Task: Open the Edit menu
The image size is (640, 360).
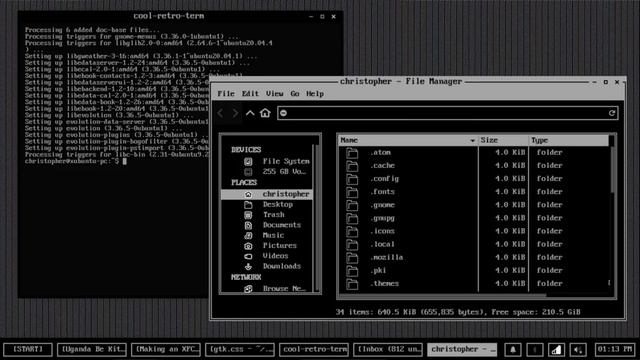Action: coord(250,94)
